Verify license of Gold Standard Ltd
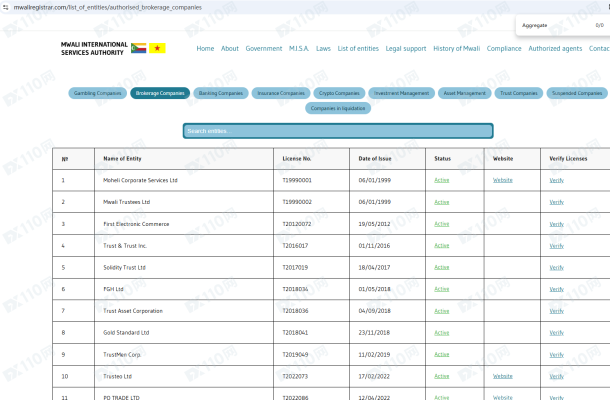The width and height of the screenshot is (610, 400). pyautogui.click(x=556, y=333)
